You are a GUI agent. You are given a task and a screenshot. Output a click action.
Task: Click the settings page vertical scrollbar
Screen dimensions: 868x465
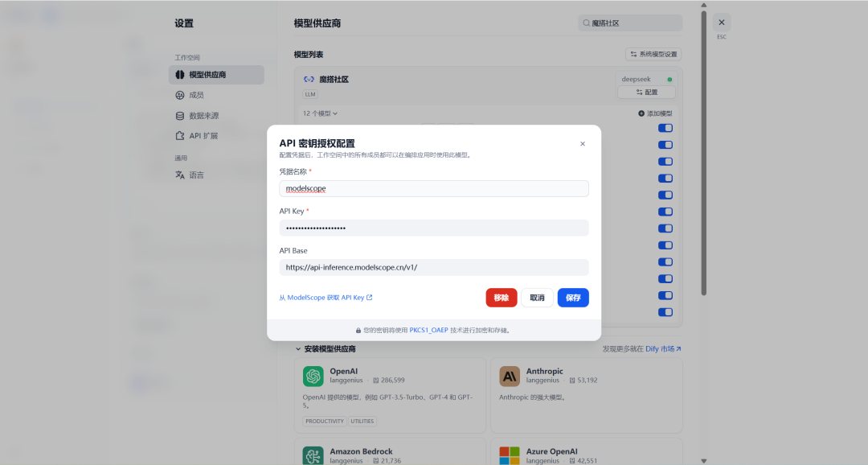click(703, 152)
